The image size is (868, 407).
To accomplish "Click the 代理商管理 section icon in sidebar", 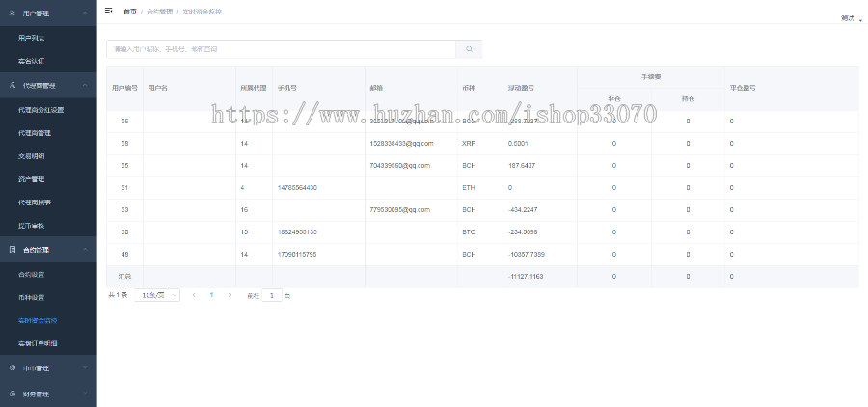I will click(x=13, y=85).
